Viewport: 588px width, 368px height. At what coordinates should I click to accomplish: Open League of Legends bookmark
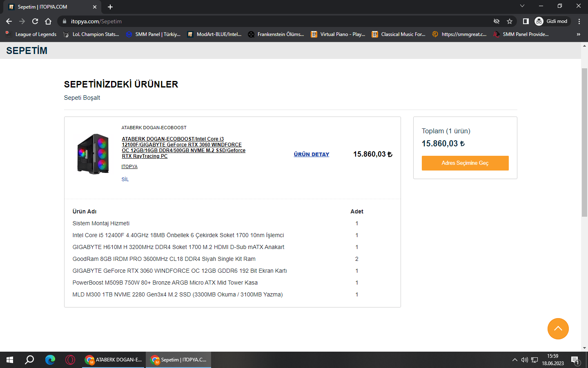click(x=31, y=34)
